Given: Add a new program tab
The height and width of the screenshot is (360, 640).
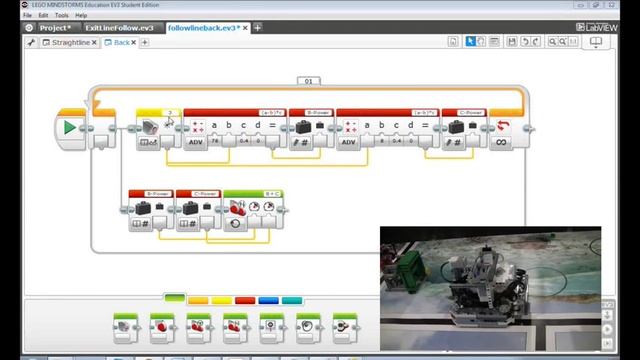Looking at the screenshot, I should point(145,42).
